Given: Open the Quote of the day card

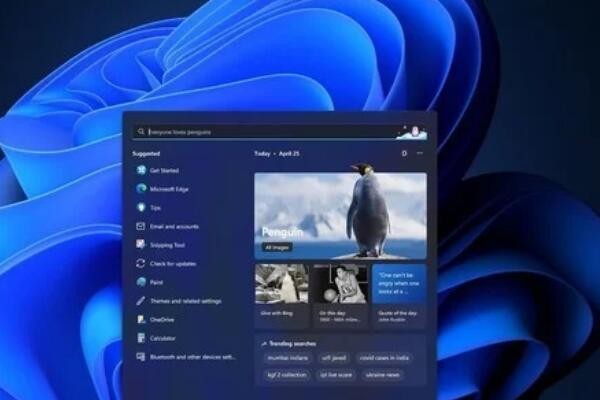Looking at the screenshot, I should tap(399, 295).
